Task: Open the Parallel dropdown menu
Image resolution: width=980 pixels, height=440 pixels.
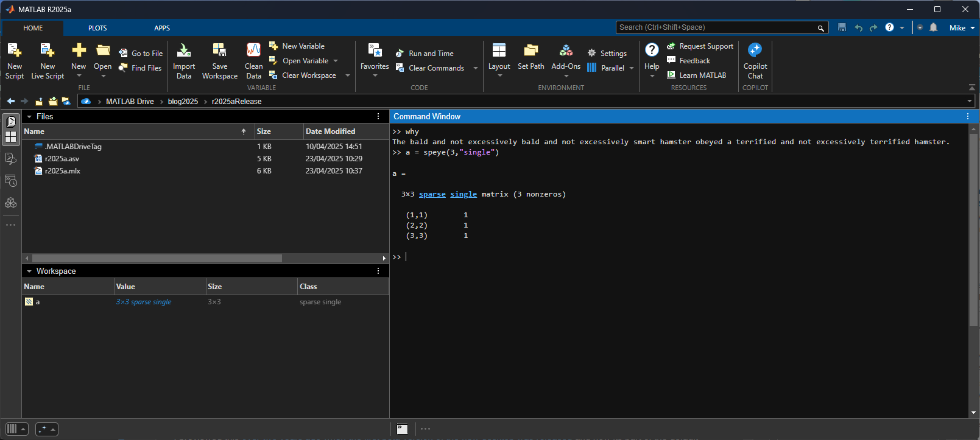Action: tap(632, 68)
